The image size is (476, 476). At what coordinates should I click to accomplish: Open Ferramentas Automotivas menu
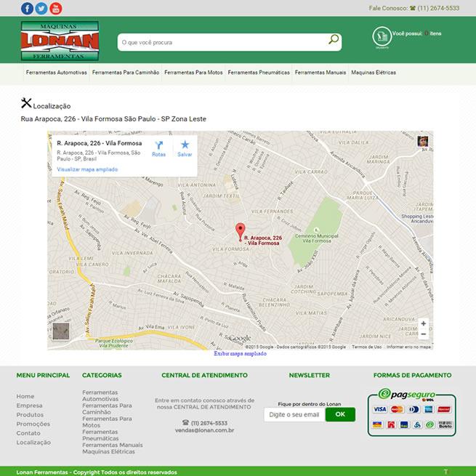57,73
